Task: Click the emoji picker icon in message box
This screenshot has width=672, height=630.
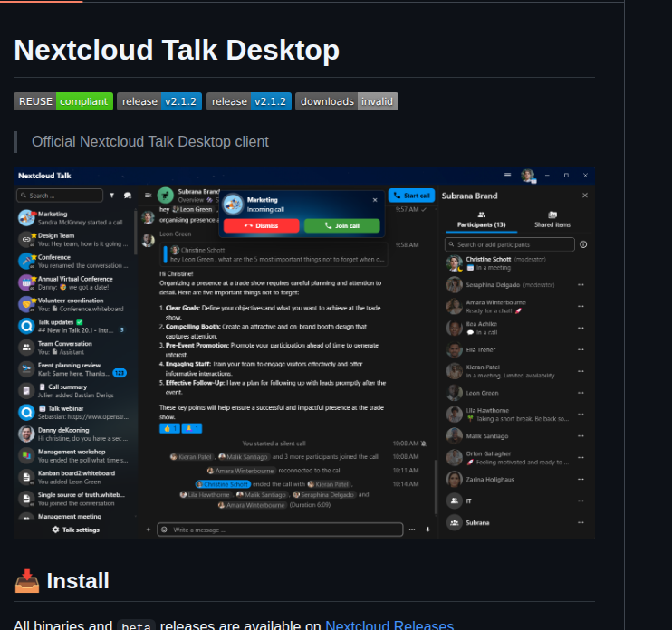Action: tap(164, 530)
